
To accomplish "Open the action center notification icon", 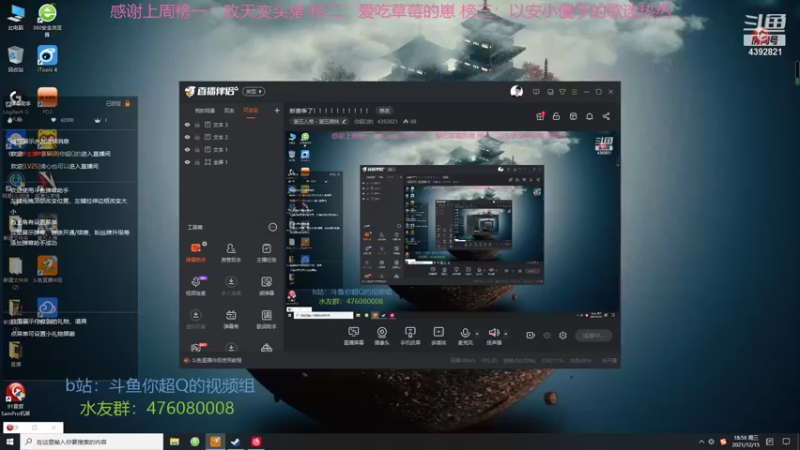I will [786, 441].
